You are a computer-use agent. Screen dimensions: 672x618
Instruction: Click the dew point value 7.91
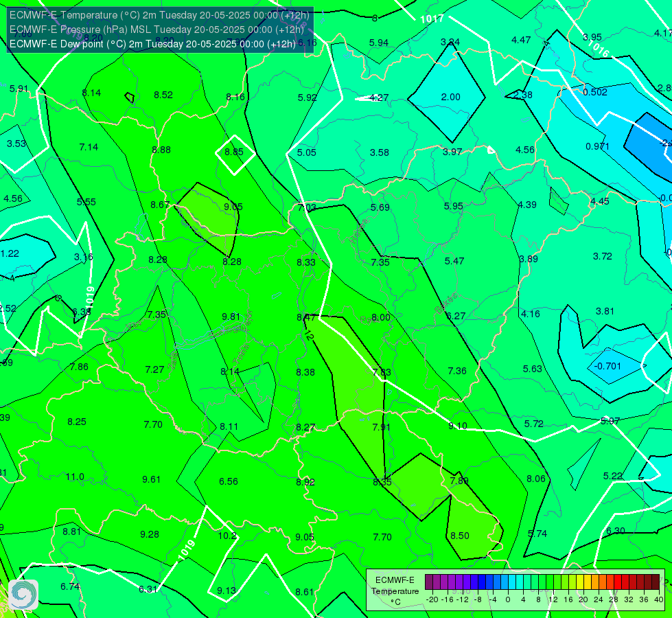coord(382,427)
